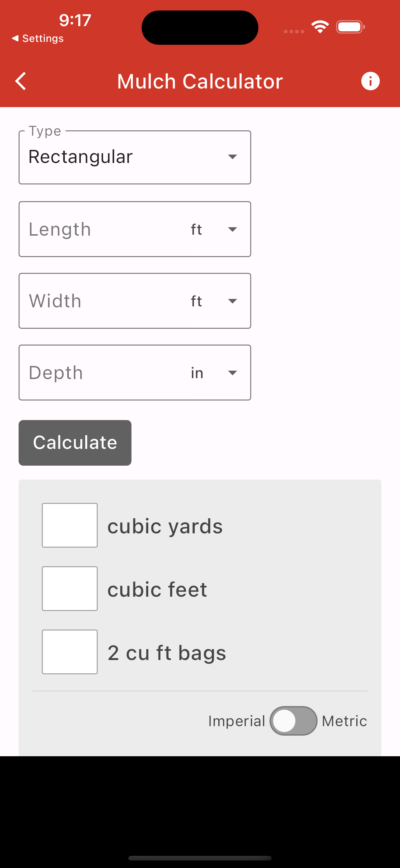Switch the Imperial/Metric units toggle
This screenshot has width=400, height=868.
293,721
